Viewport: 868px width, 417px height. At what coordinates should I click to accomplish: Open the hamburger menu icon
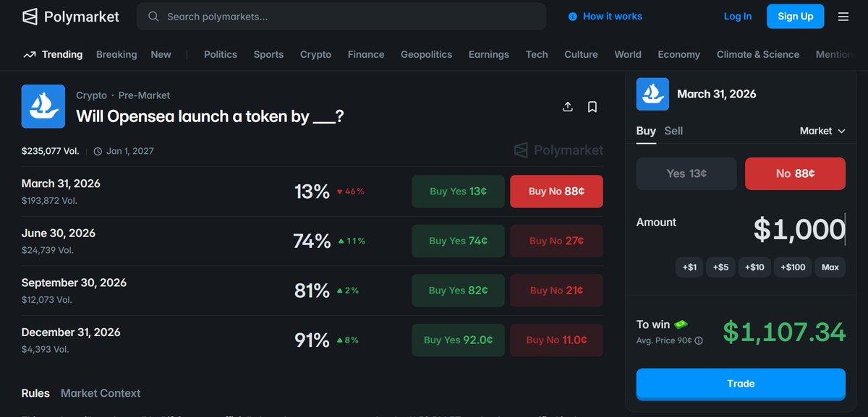coord(843,17)
